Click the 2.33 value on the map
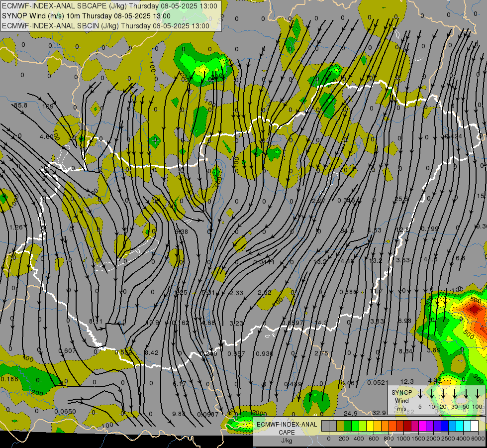The height and width of the screenshot is (448, 487). (x=236, y=293)
